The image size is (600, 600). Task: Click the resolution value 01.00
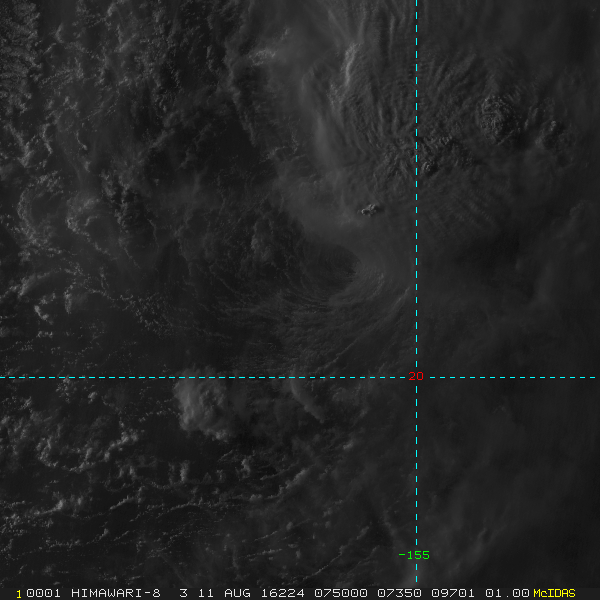(507, 593)
